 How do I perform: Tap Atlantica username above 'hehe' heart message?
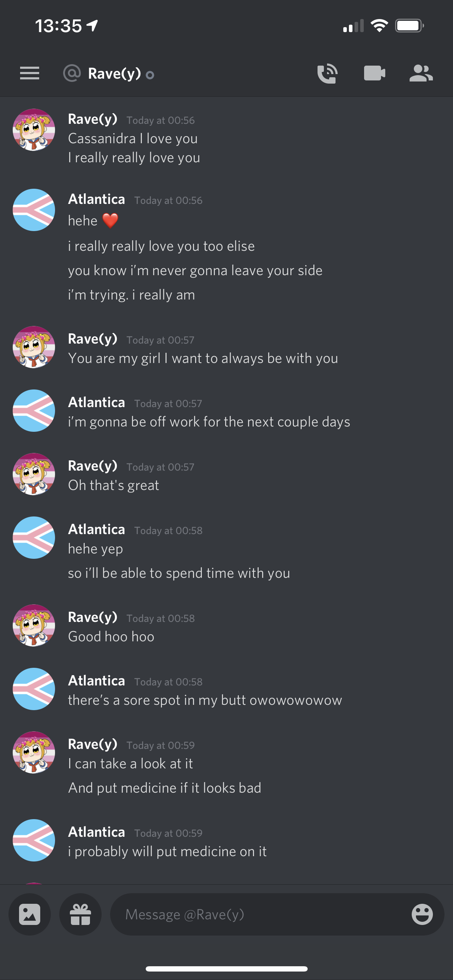pos(97,199)
